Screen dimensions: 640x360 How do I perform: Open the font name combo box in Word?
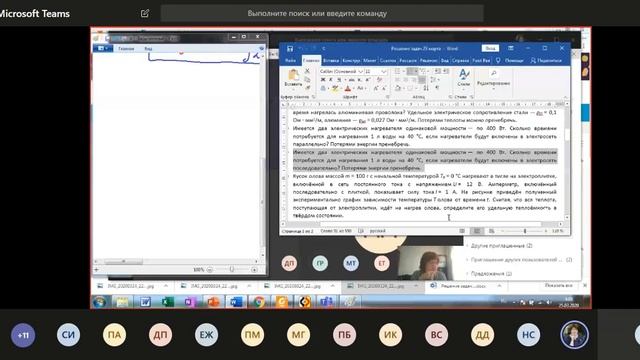pos(341,71)
